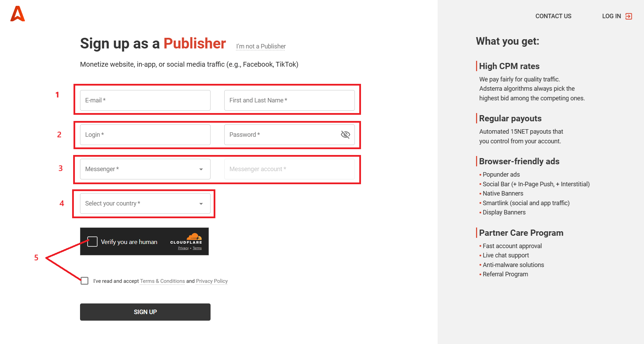Open the Privacy Policy link

[212, 281]
